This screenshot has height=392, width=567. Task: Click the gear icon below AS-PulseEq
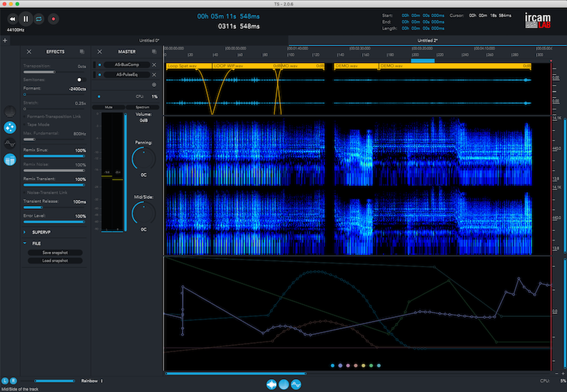(154, 85)
